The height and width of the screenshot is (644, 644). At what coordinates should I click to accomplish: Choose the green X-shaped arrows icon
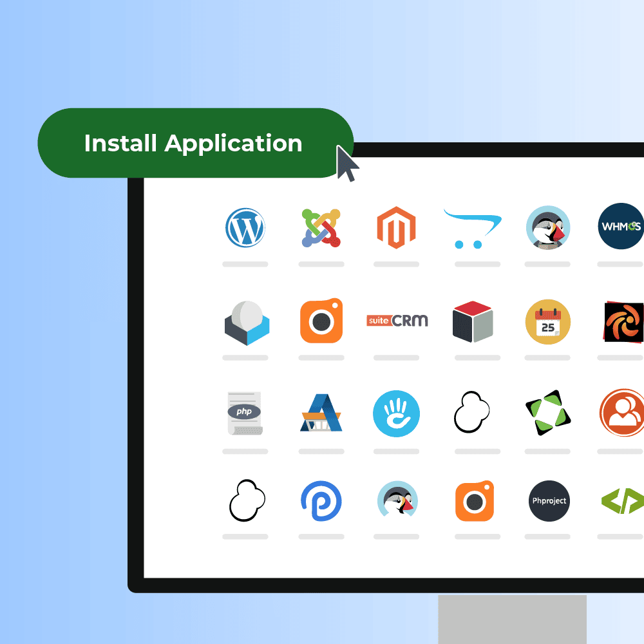pos(547,413)
